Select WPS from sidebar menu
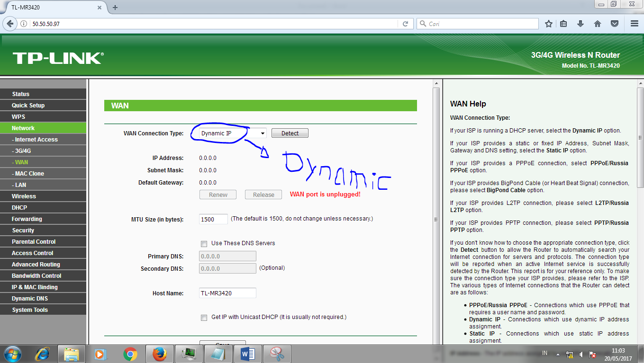Viewport: 644px width, 363px height. (43, 116)
